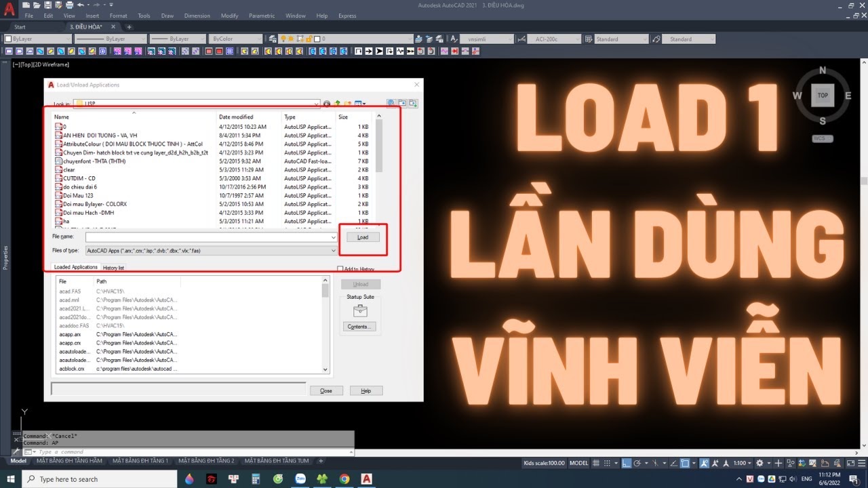Image resolution: width=868 pixels, height=488 pixels.
Task: Open the Files of type dropdown
Action: [333, 251]
